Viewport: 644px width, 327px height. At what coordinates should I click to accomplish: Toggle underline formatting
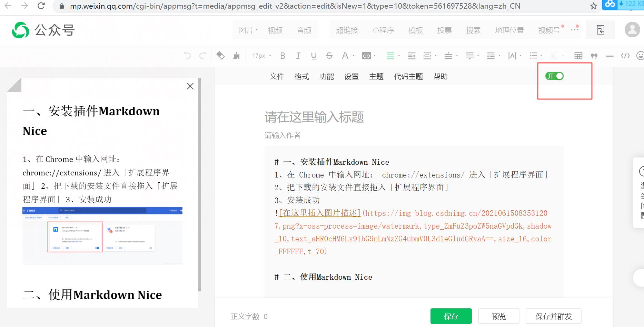coord(314,56)
